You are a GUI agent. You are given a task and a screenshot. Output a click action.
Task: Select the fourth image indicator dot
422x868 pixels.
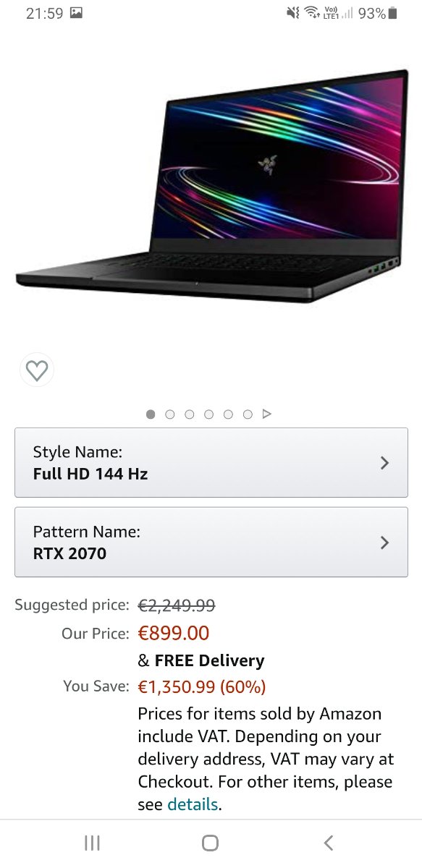(x=209, y=414)
